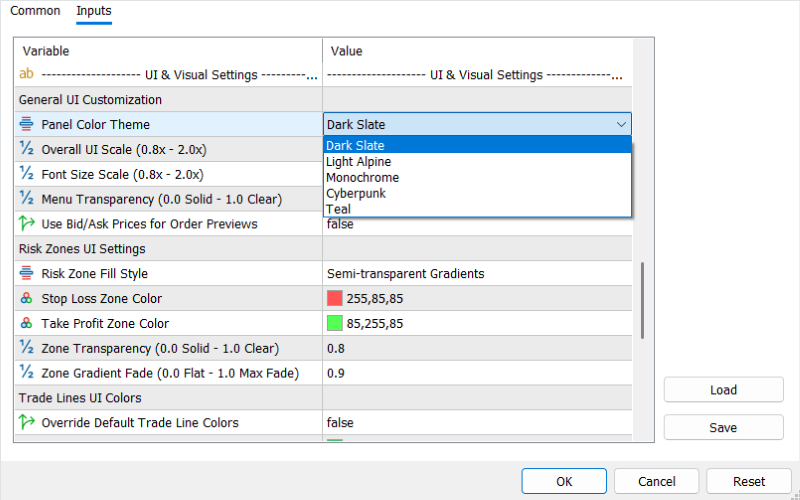The width and height of the screenshot is (800, 500).
Task: Click the Value column header
Action: point(346,51)
